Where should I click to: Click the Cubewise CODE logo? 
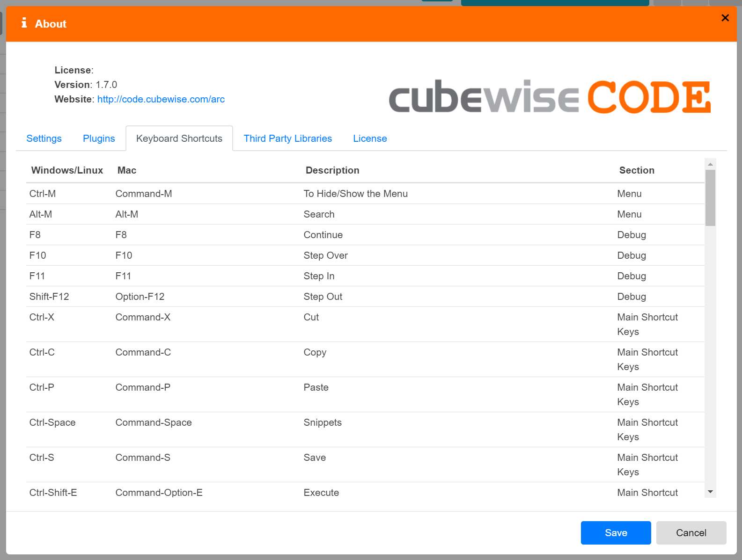click(x=550, y=97)
